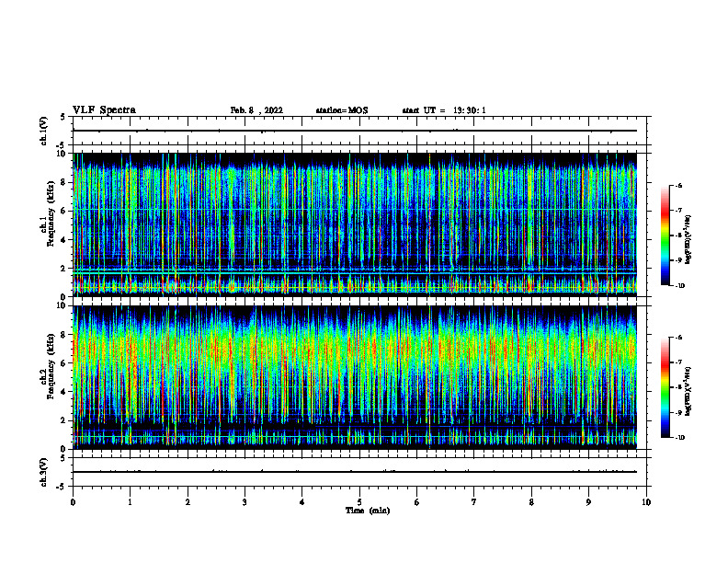Click time axis tick label "10"
The width and height of the screenshot is (728, 563).
646,502
